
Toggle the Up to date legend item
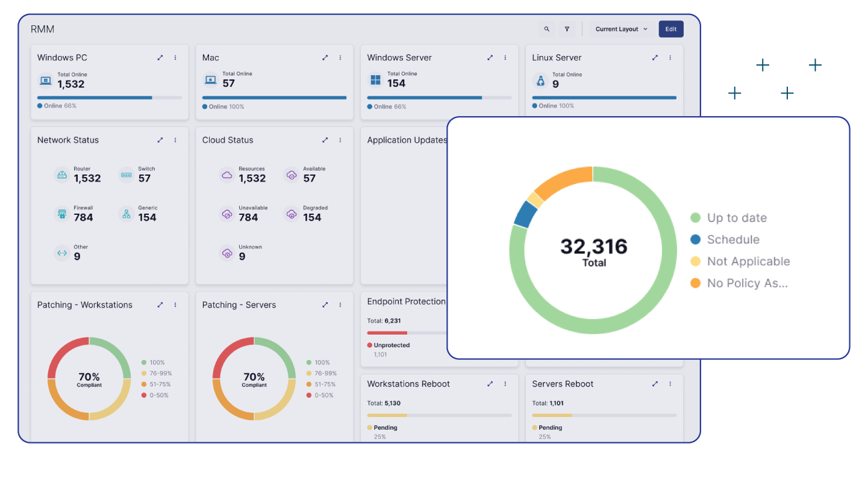[736, 218]
